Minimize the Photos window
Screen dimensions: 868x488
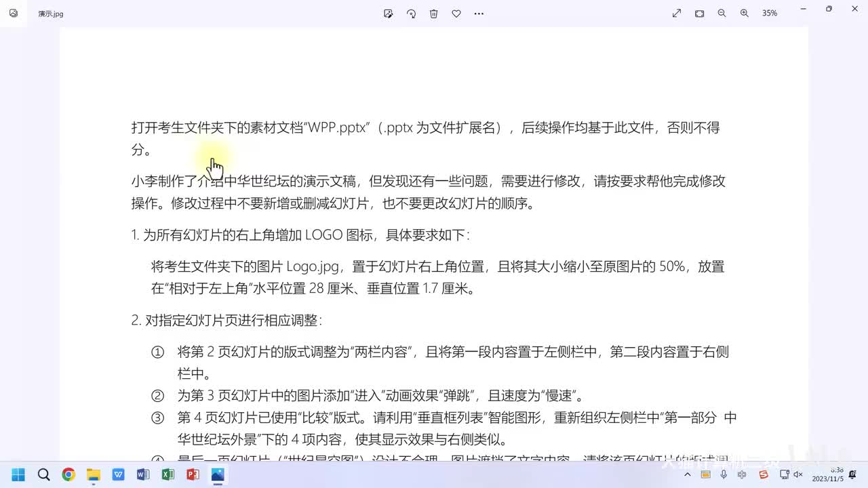[804, 9]
